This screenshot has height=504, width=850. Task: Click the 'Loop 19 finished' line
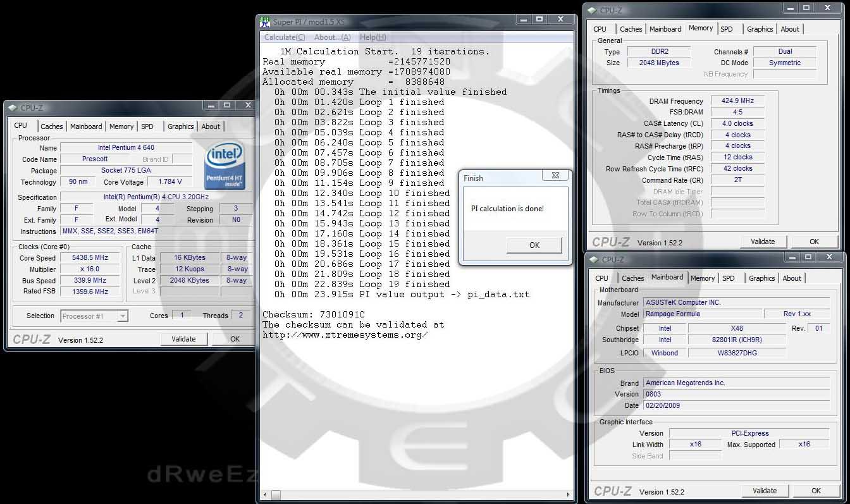(x=362, y=284)
